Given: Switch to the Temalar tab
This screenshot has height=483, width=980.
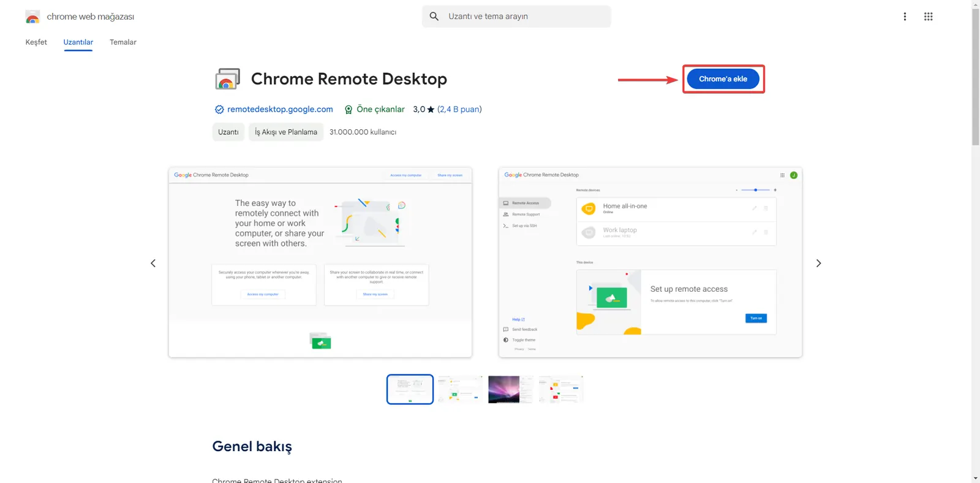Looking at the screenshot, I should pos(123,42).
